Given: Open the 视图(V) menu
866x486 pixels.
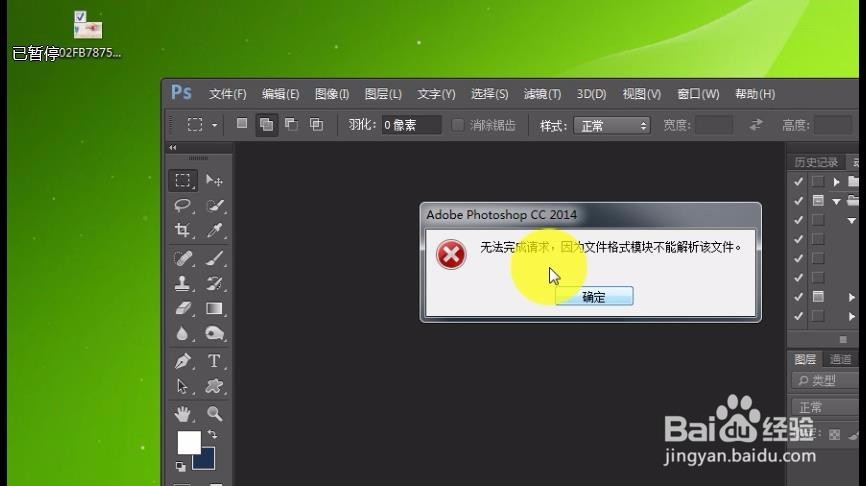Looking at the screenshot, I should click(x=642, y=94).
